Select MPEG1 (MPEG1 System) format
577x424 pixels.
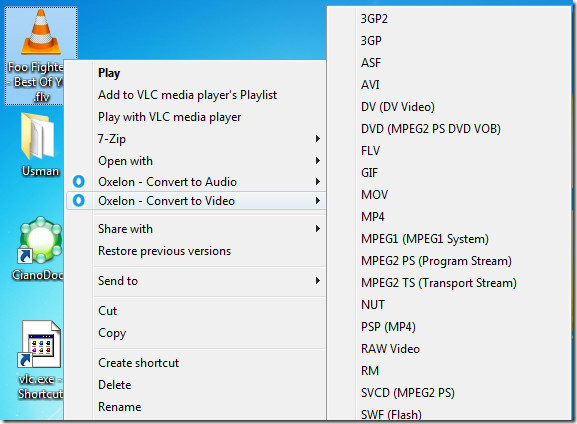(425, 239)
